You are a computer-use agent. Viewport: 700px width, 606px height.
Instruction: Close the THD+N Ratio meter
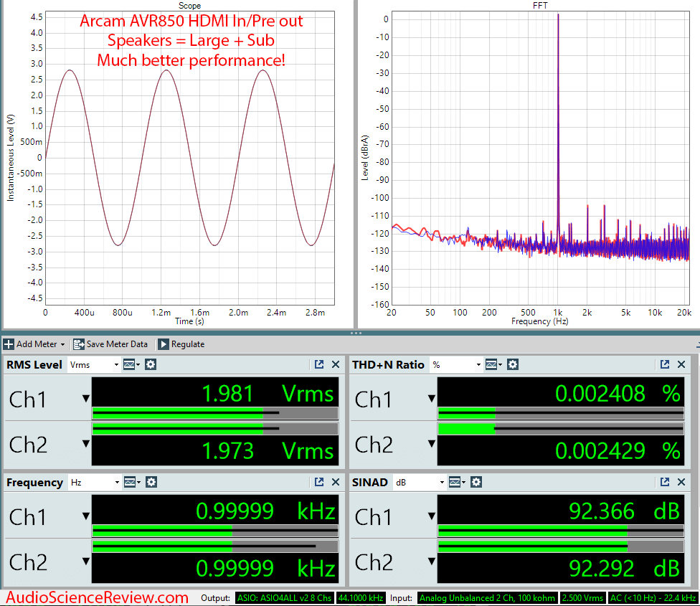pos(681,364)
